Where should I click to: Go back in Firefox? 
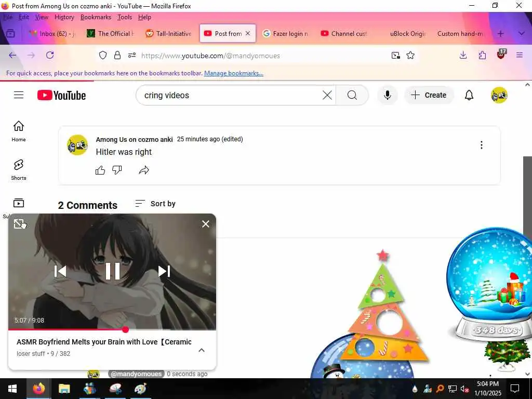click(12, 55)
